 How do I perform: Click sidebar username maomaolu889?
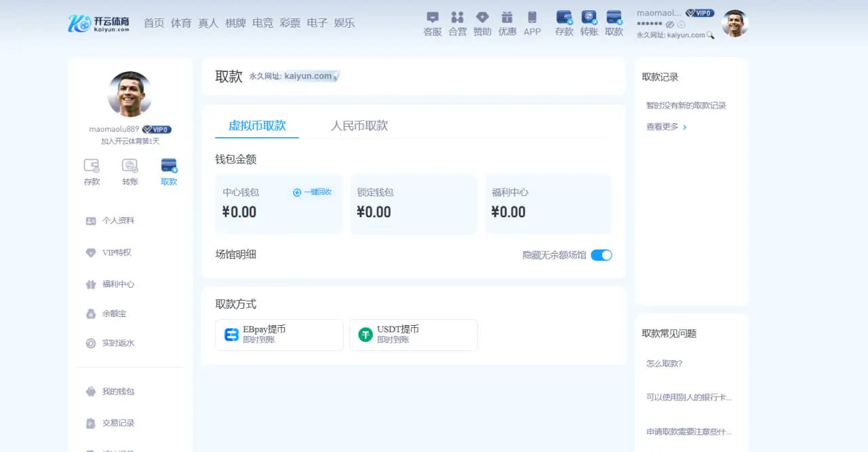pyautogui.click(x=114, y=129)
